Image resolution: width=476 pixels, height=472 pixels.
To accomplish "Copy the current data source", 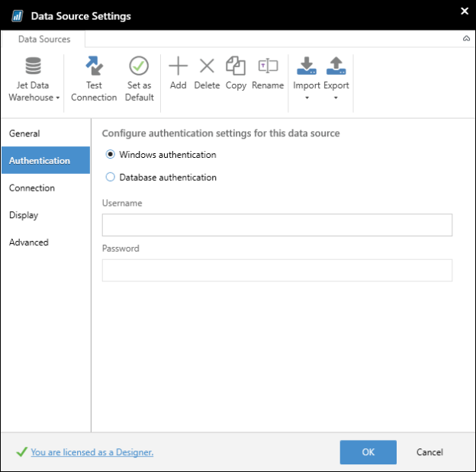I will tap(236, 73).
